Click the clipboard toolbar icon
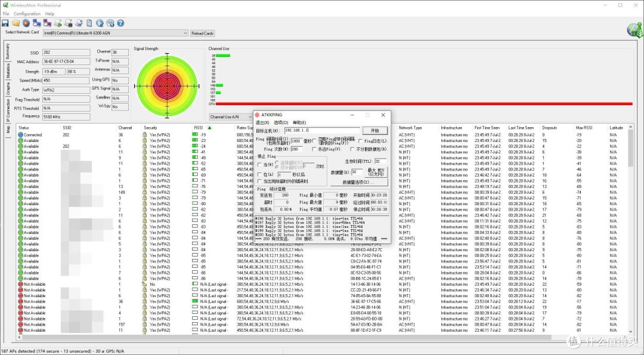644x355 pixels. (89, 23)
